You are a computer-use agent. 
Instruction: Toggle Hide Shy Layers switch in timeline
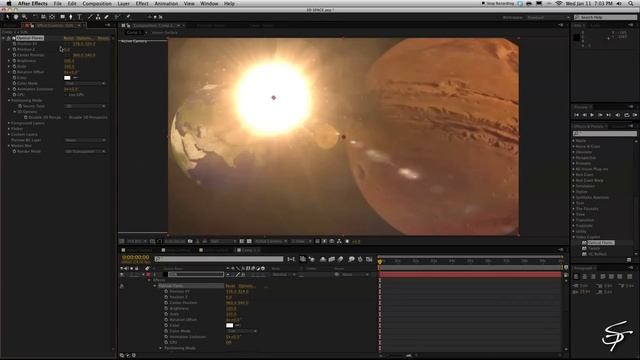point(323,259)
